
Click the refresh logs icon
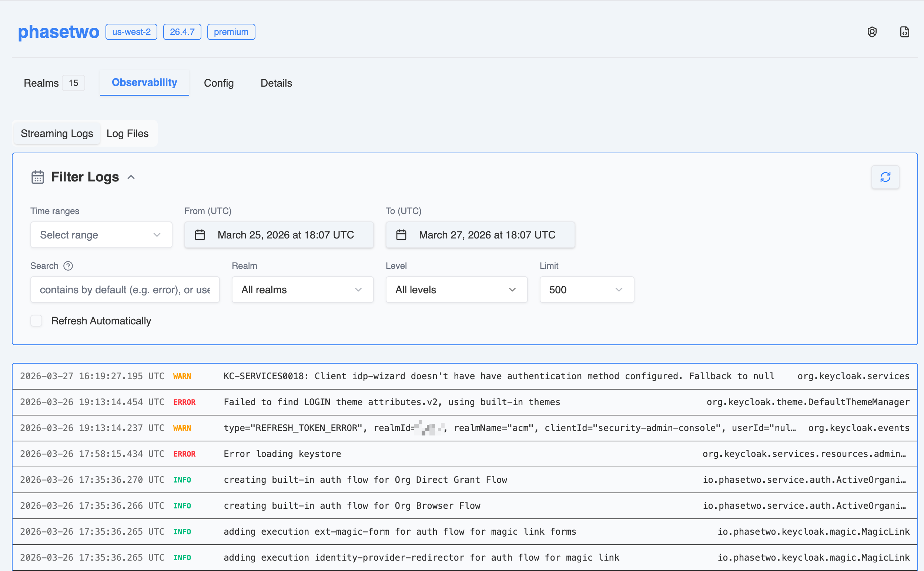point(885,177)
